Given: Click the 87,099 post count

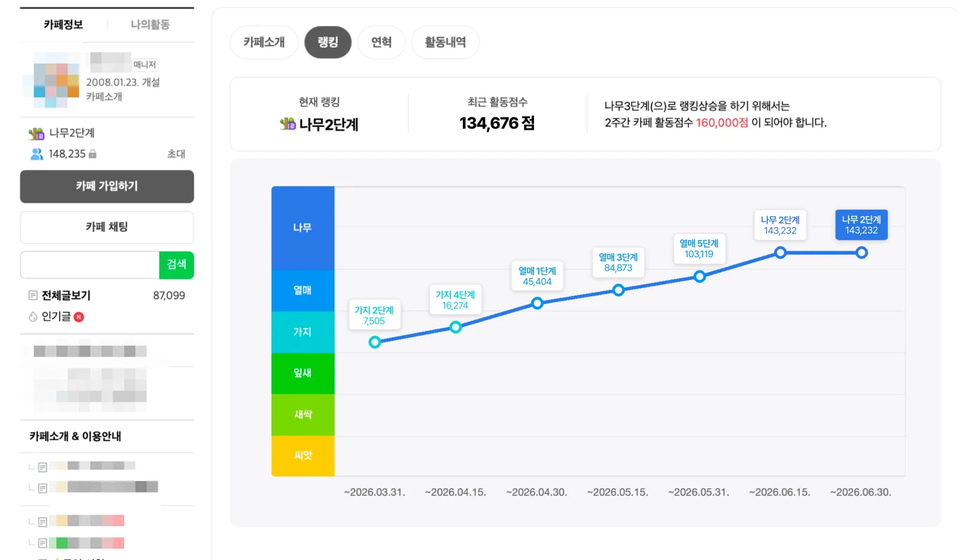Looking at the screenshot, I should (x=169, y=296).
